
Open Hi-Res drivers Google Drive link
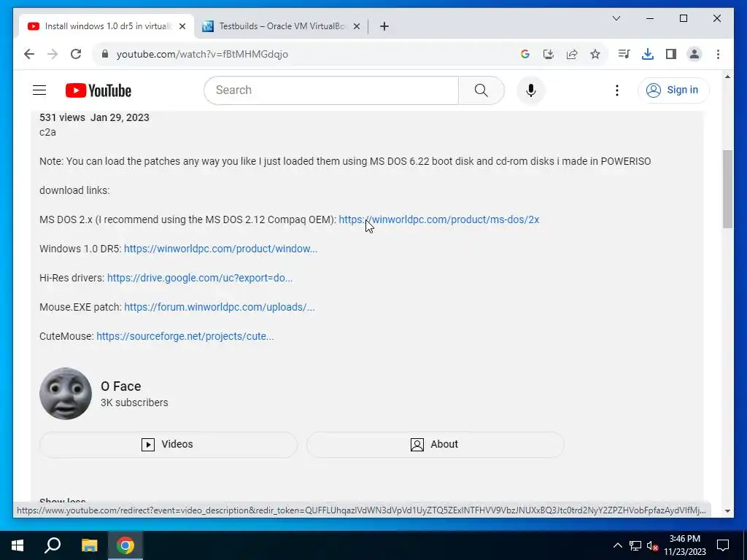tap(200, 278)
